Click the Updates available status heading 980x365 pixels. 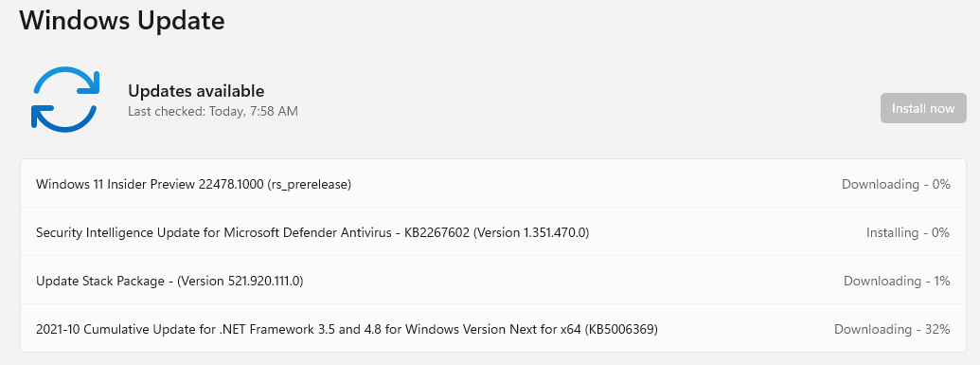pyautogui.click(x=196, y=91)
